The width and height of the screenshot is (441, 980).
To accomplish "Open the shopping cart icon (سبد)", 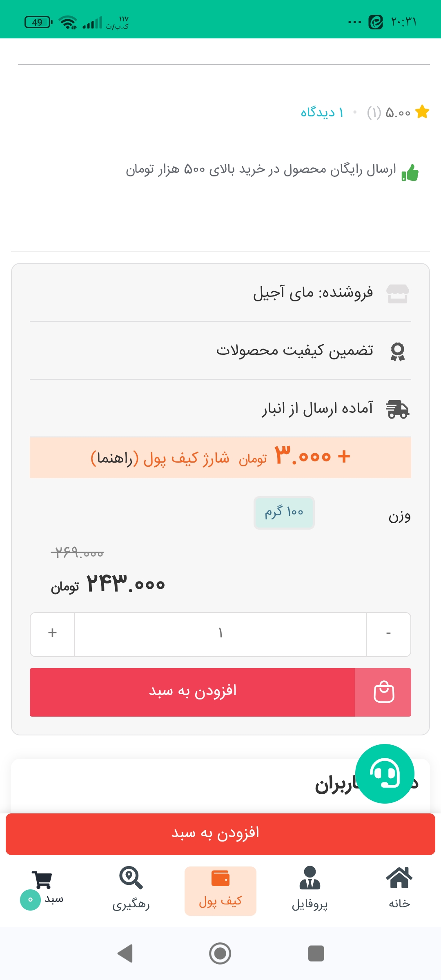I will click(x=42, y=880).
